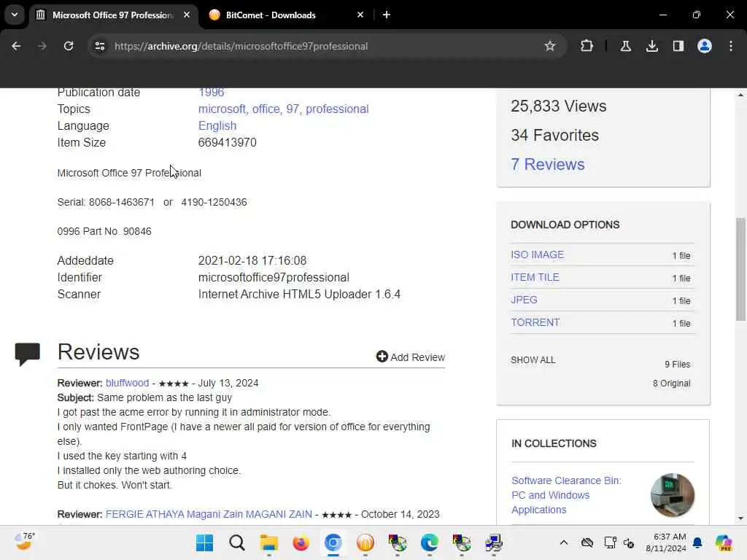Open a new browser tab
Image resolution: width=747 pixels, height=560 pixels.
click(387, 15)
